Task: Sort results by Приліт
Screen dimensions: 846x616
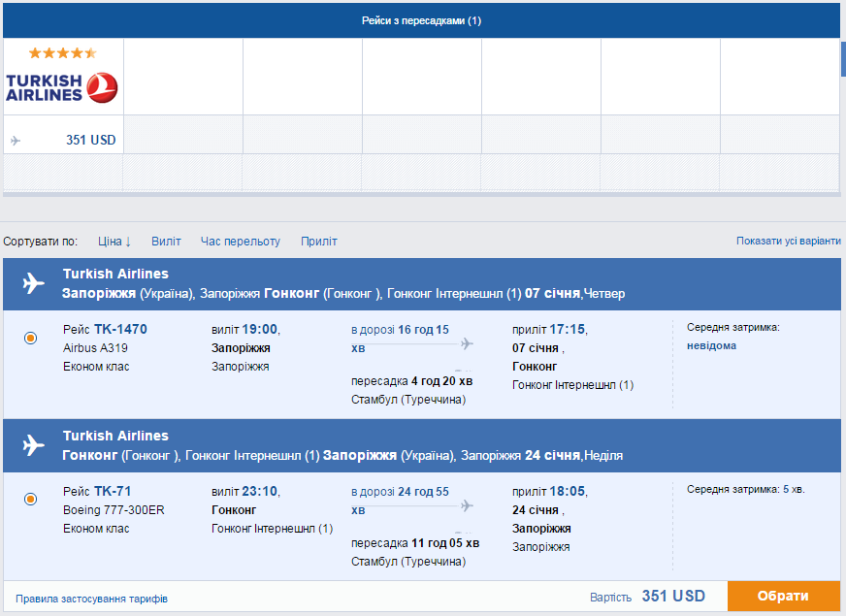Action: click(x=319, y=242)
